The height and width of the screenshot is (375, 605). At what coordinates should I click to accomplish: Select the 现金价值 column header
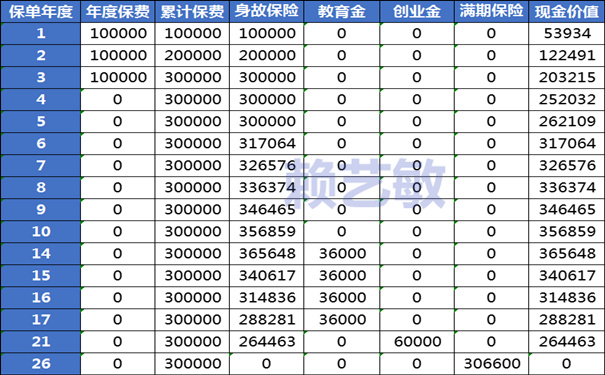point(566,11)
